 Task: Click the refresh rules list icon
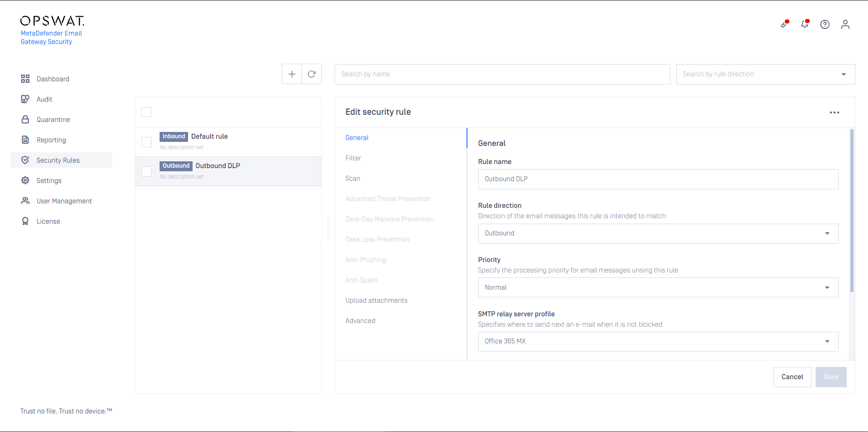pos(311,74)
